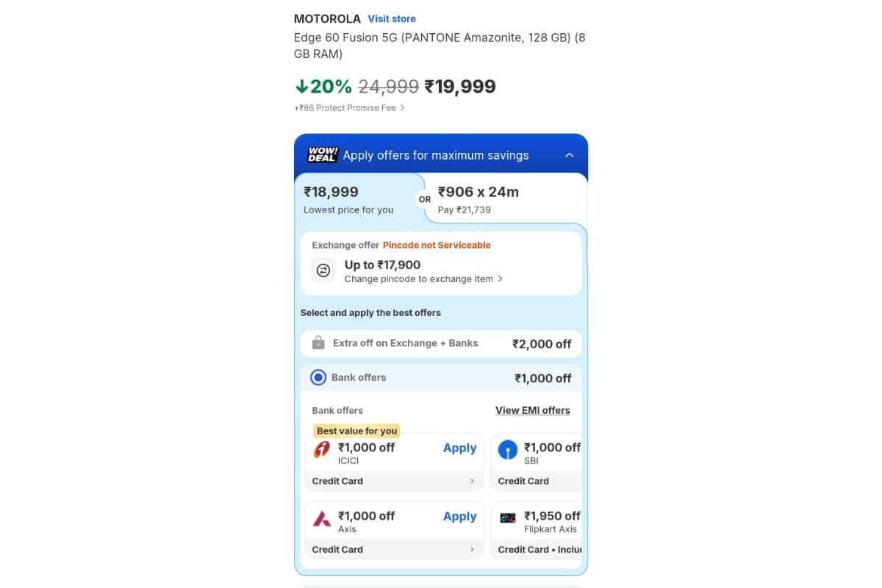Apply the ICICI ₹1,000 off offer
882x588 pixels.
coord(459,448)
